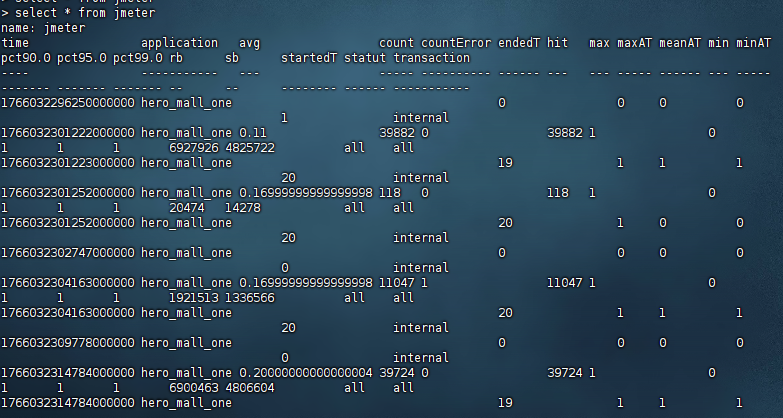Click the 'meanAT' column header
Viewport: 783px width, 418px height.
coord(680,43)
